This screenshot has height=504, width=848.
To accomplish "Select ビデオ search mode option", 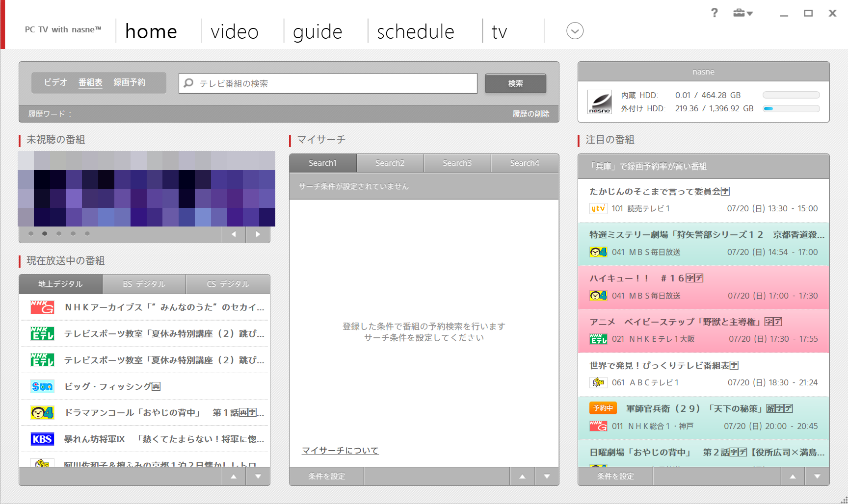I will (x=55, y=82).
